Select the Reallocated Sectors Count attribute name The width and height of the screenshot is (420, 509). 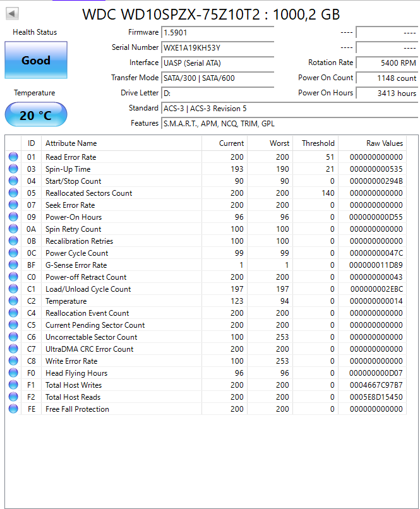click(x=88, y=193)
